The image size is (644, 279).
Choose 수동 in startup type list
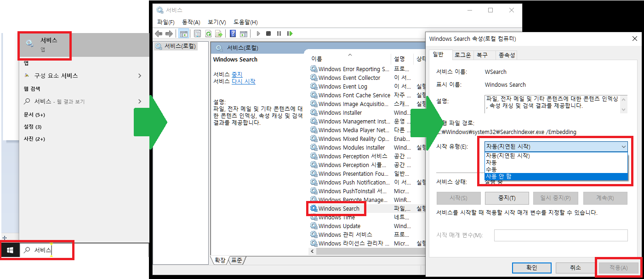click(x=556, y=169)
